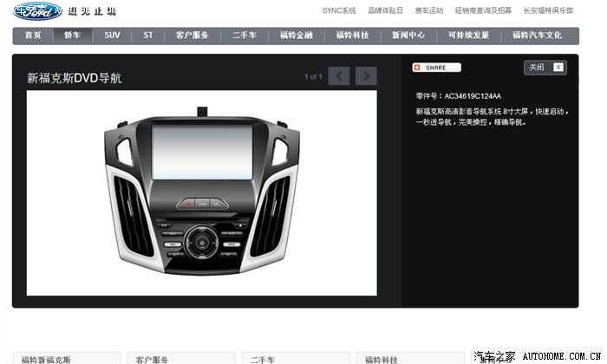The image size is (607, 364).
Task: Click the Ford logo at top left
Action: 37,10
